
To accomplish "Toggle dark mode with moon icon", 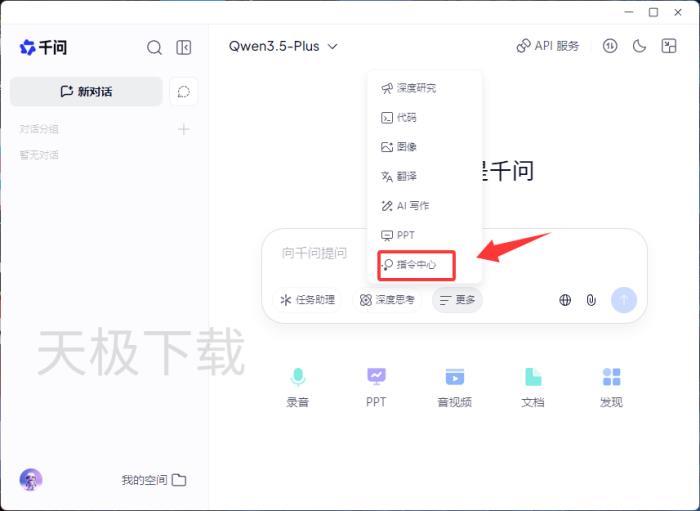I will pos(640,46).
